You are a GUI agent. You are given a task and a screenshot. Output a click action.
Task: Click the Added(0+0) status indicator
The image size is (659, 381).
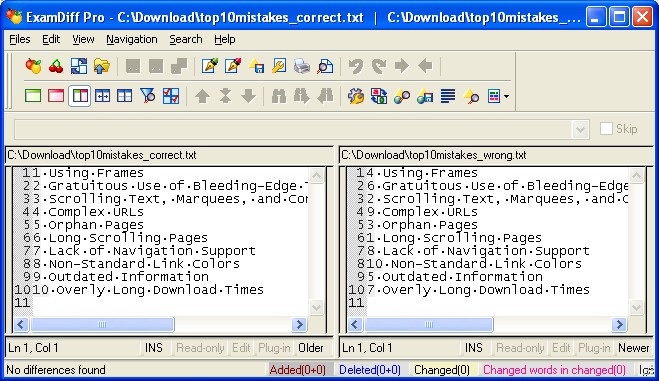[x=298, y=370]
